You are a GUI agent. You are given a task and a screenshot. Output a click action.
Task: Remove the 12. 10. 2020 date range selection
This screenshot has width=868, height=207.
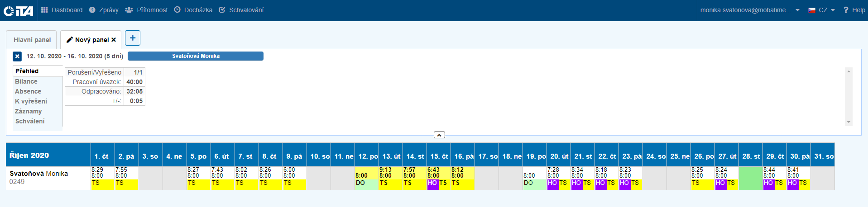[17, 56]
